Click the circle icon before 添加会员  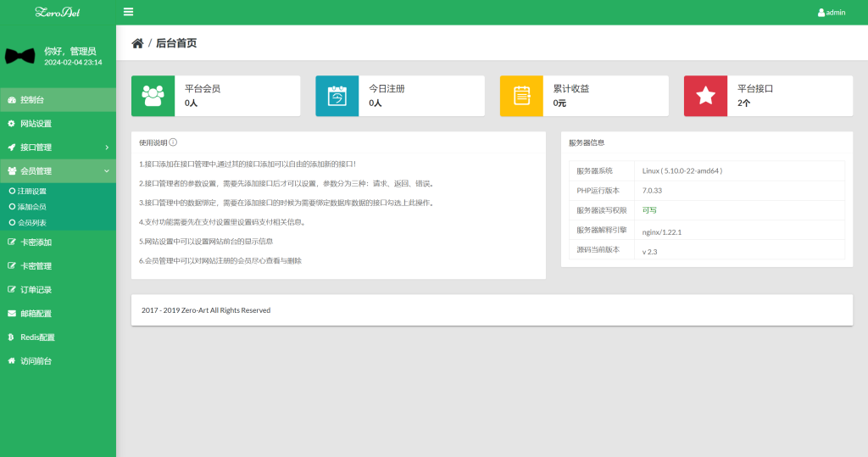[12, 206]
